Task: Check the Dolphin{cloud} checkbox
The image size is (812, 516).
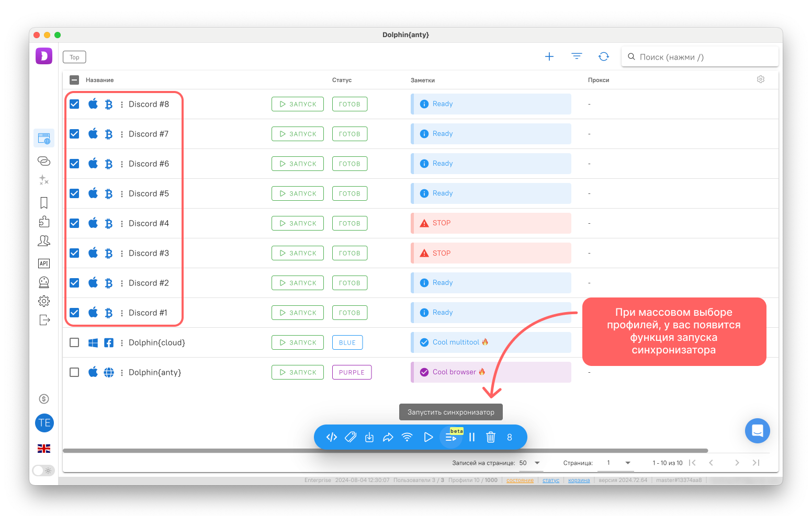Action: (74, 342)
